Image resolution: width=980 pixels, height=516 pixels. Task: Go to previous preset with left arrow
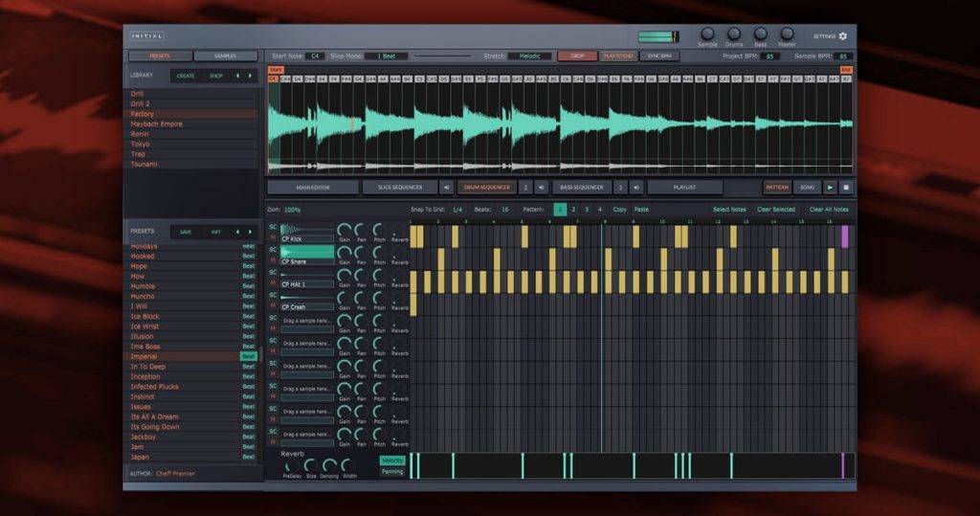click(x=237, y=232)
